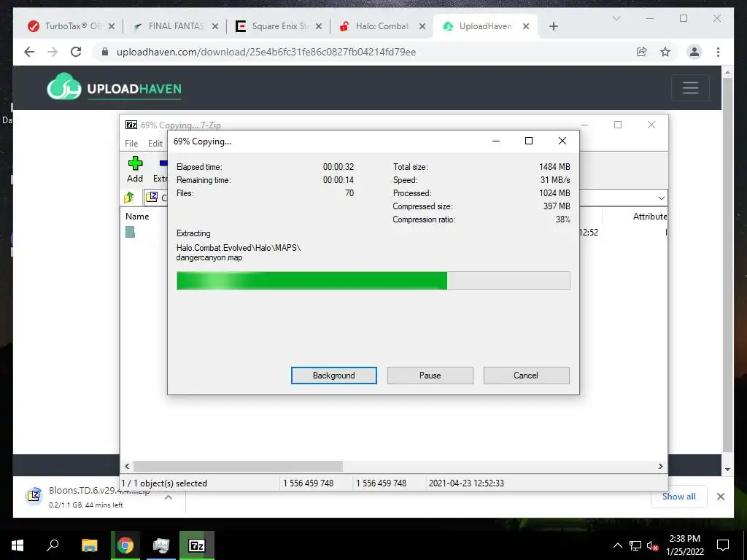Open the UploadHaven hamburger menu
Image resolution: width=747 pixels, height=560 pixels.
tap(690, 87)
